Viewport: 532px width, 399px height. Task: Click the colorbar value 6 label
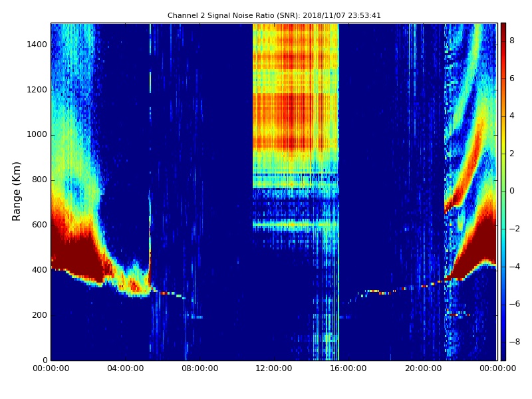(512, 78)
